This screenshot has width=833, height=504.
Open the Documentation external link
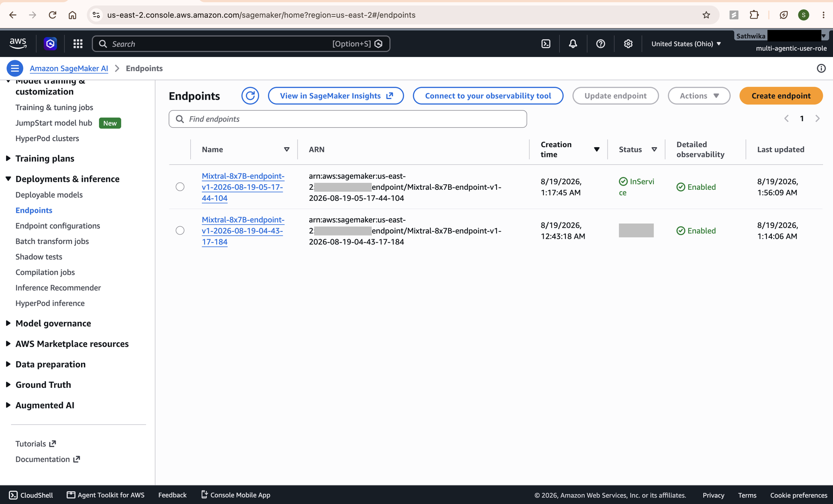pyautogui.click(x=48, y=459)
